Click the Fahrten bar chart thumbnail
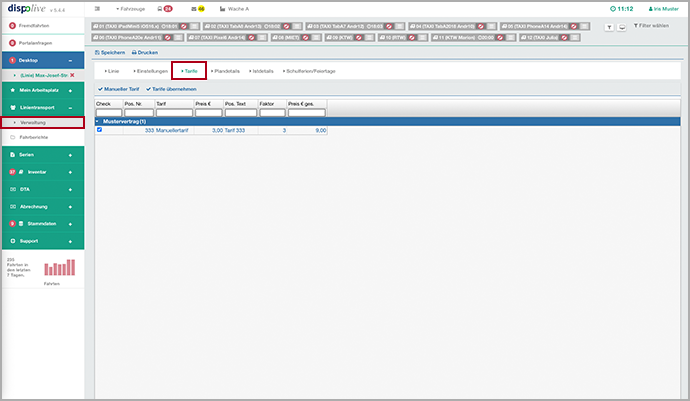Screen dimensions: 690x401 coord(59,268)
